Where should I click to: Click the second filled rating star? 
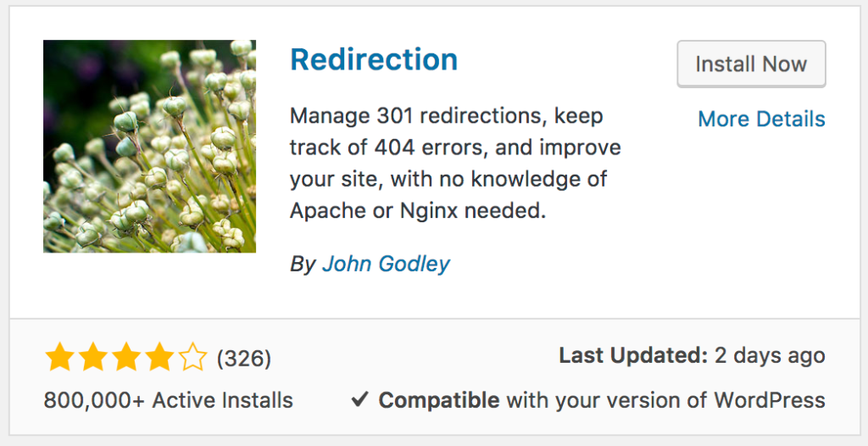[93, 358]
